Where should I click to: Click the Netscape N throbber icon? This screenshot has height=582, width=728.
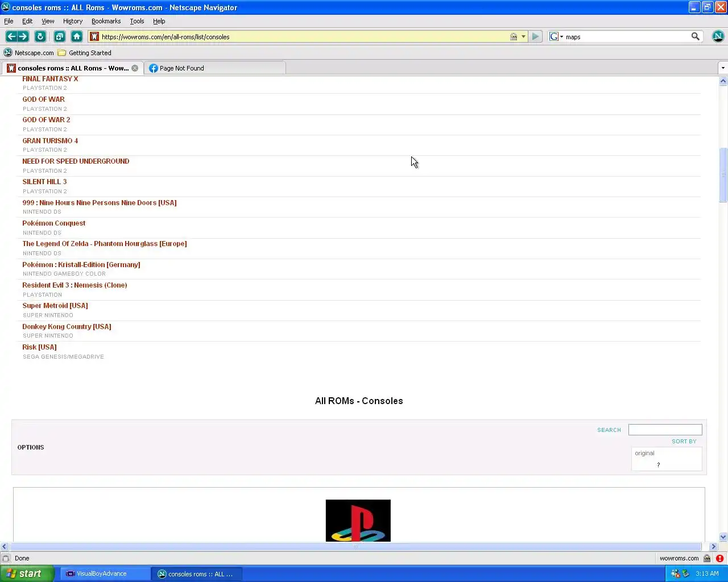click(718, 36)
